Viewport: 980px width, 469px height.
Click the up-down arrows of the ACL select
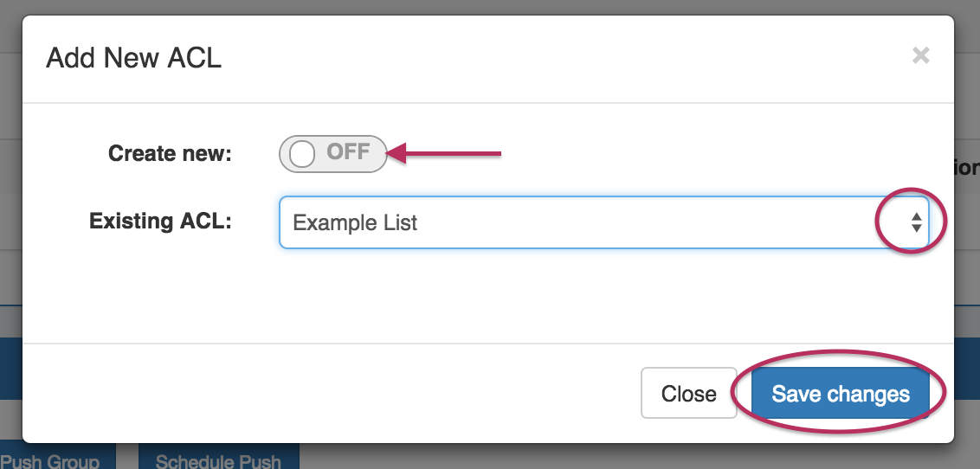click(x=915, y=222)
